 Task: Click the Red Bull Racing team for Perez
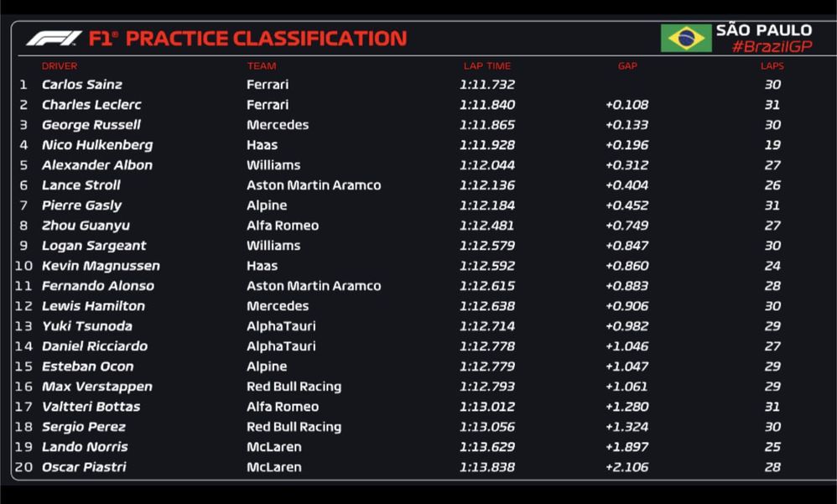click(294, 427)
